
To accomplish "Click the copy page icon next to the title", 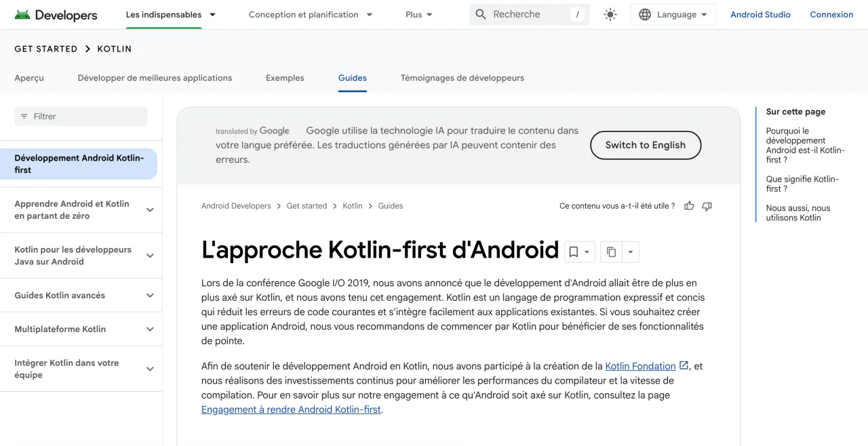I will coord(611,252).
